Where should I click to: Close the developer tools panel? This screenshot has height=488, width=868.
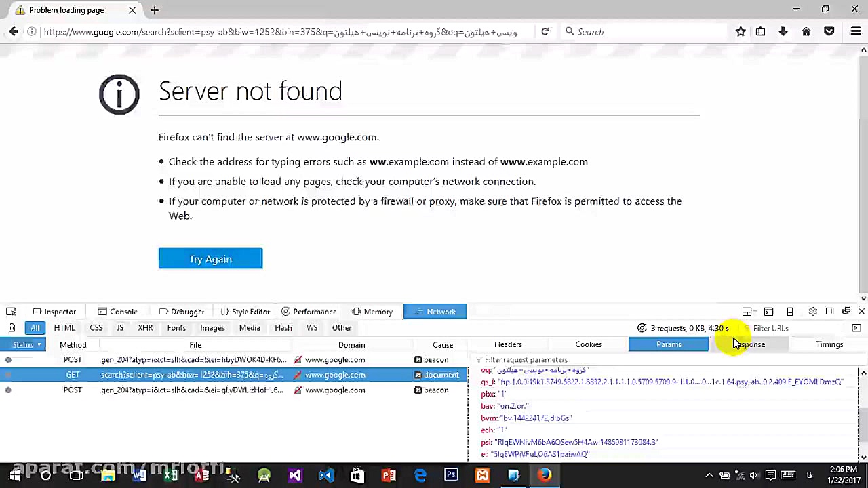(x=861, y=312)
